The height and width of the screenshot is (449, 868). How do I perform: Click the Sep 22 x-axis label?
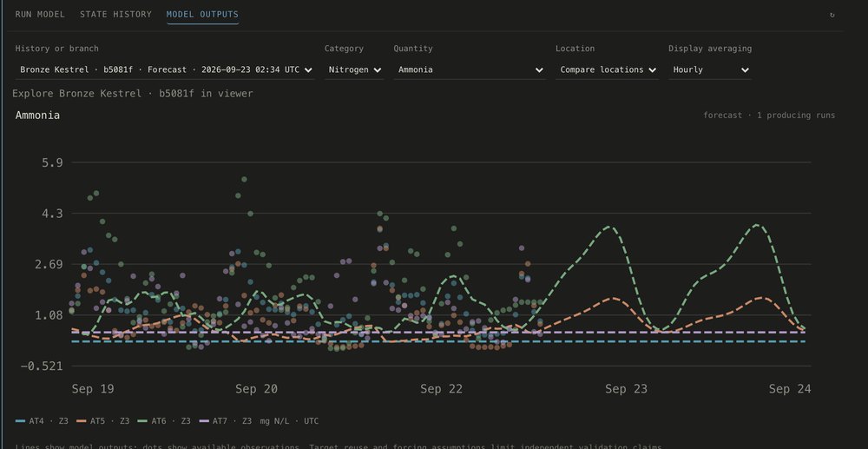click(x=441, y=389)
